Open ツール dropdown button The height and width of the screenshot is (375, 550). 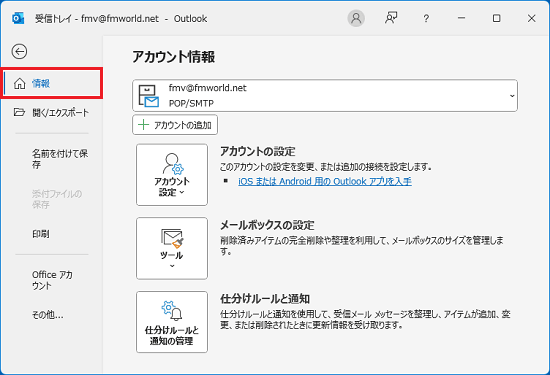click(172, 248)
